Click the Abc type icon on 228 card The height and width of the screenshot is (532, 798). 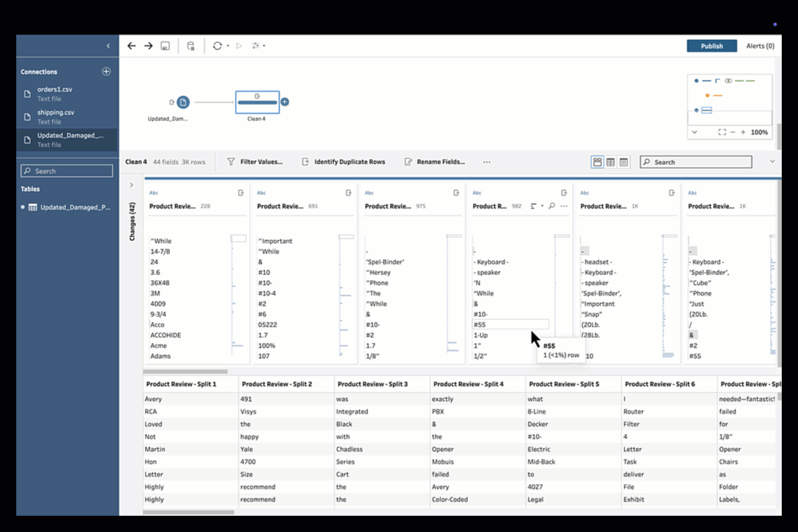(154, 193)
